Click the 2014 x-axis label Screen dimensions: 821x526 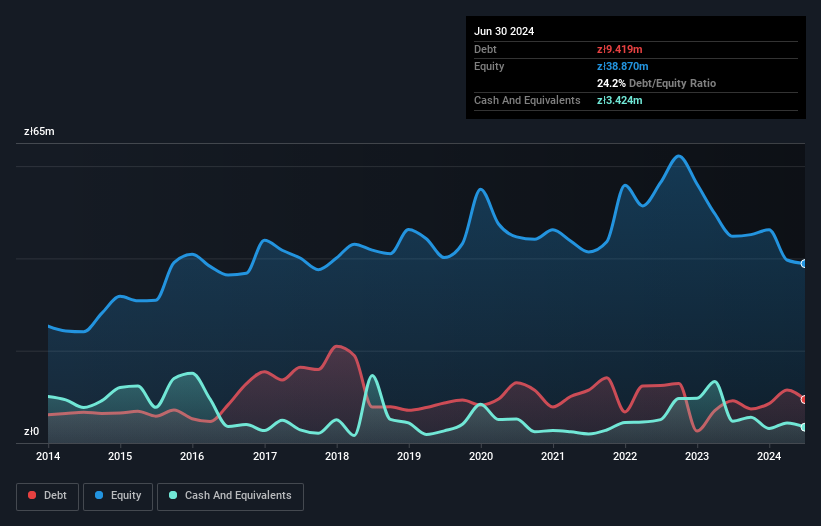[x=48, y=456]
